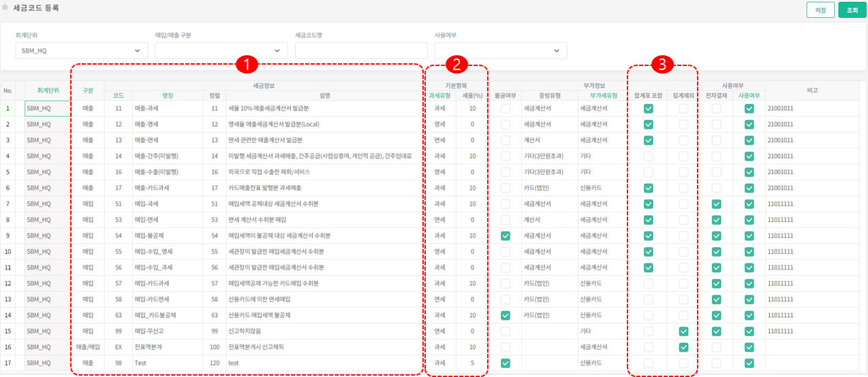
Task: Click the favorite star beside 세금코드 등록
Action: [6, 9]
